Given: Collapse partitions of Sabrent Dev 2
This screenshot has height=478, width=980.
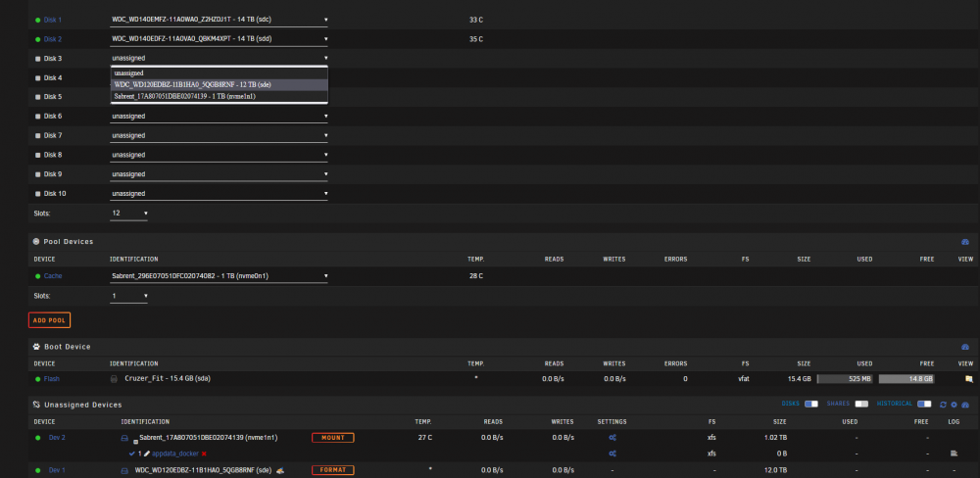Looking at the screenshot, I should (x=135, y=442).
